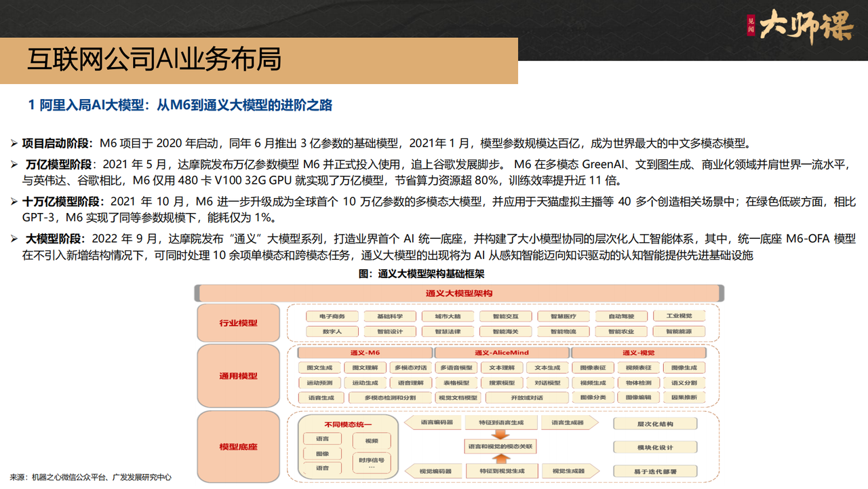Click the 模块化设计 box
The width and height of the screenshot is (868, 489).
pyautogui.click(x=655, y=447)
